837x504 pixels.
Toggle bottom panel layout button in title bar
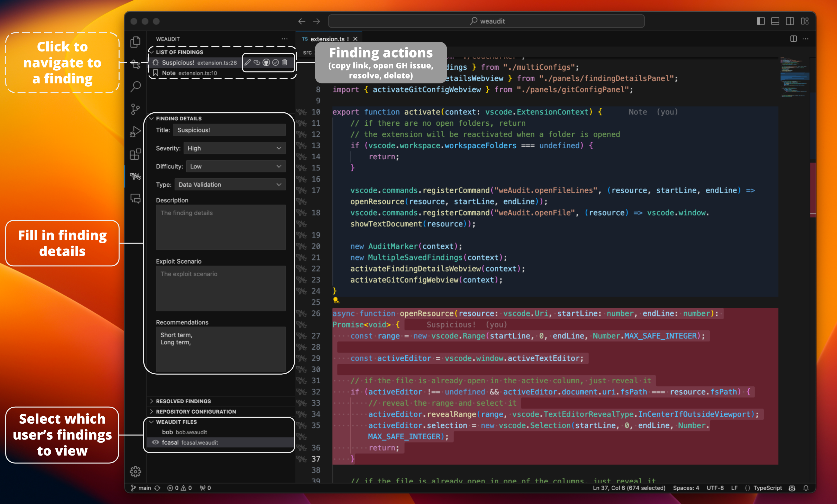[775, 21]
